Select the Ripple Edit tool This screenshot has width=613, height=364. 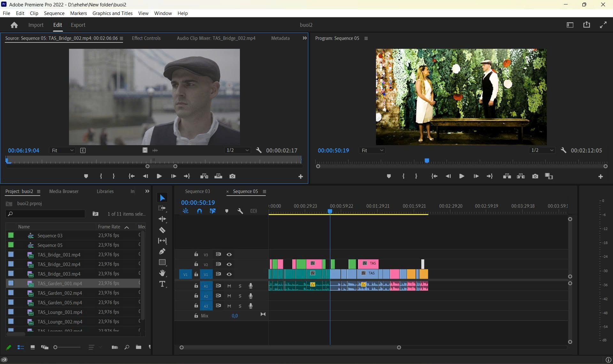[162, 219]
